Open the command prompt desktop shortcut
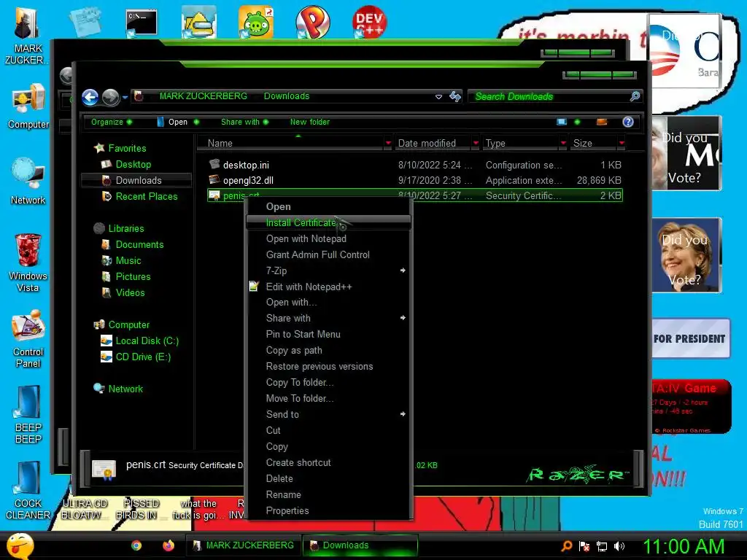Viewport: 747px width, 560px height. coord(142,23)
